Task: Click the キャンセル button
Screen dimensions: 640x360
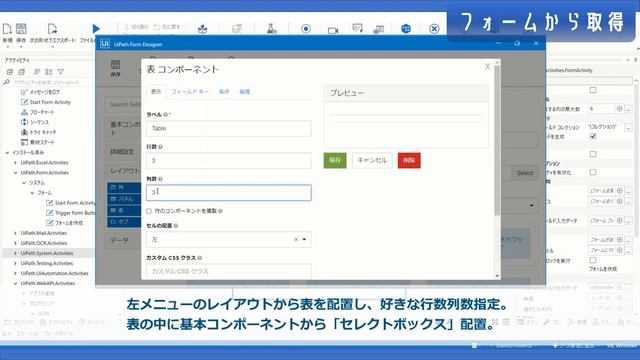Action: (372, 160)
